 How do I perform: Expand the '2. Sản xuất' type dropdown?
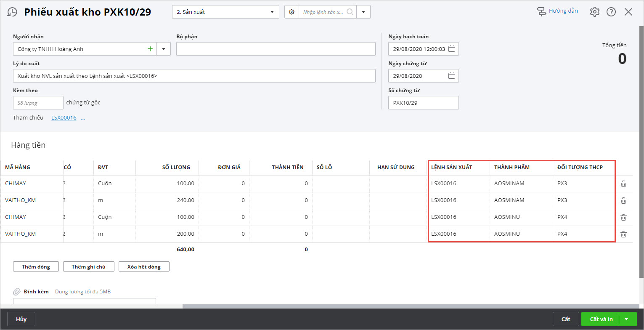[x=271, y=12]
